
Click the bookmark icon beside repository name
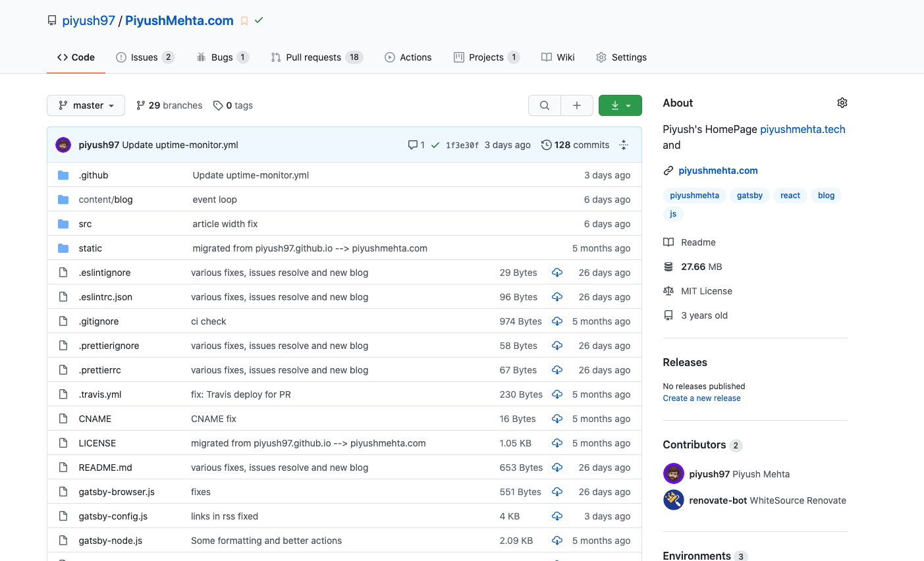pos(244,21)
